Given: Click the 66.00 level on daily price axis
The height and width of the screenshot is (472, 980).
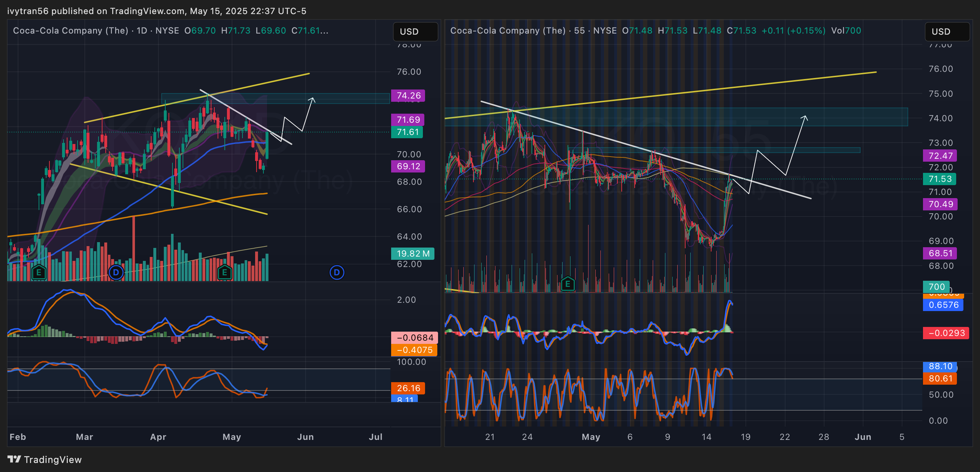Looking at the screenshot, I should tap(409, 209).
